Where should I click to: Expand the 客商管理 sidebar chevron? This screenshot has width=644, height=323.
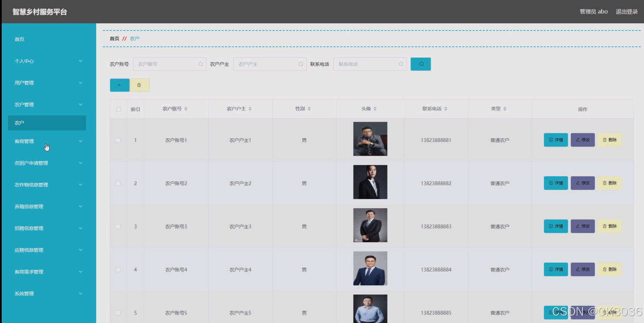tap(80, 141)
